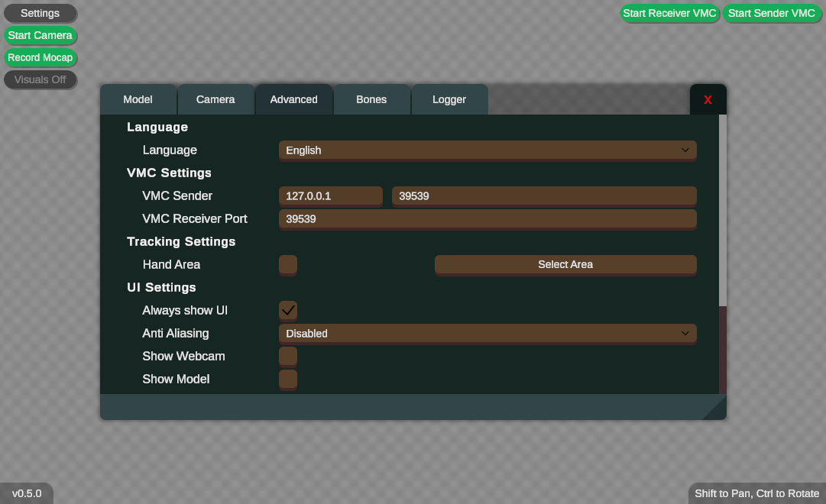
Task: Click the VMC Receiver Port input field
Action: pos(487,218)
